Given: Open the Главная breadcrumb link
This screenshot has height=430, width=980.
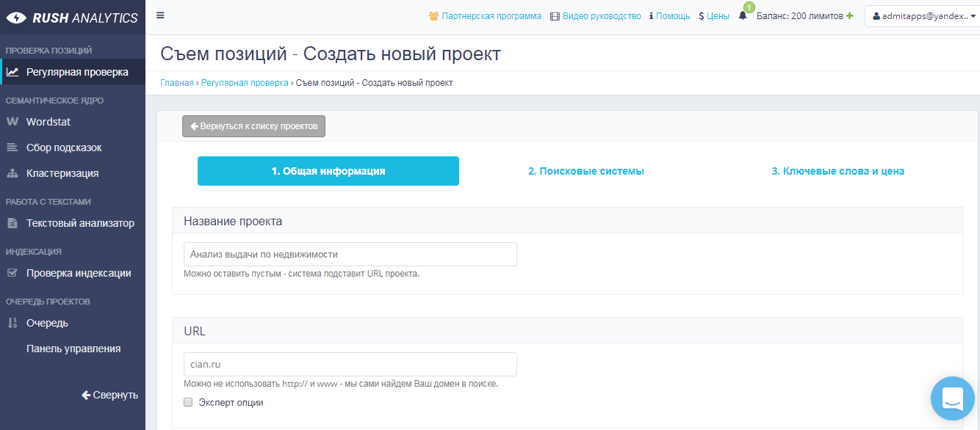Looking at the screenshot, I should point(175,83).
